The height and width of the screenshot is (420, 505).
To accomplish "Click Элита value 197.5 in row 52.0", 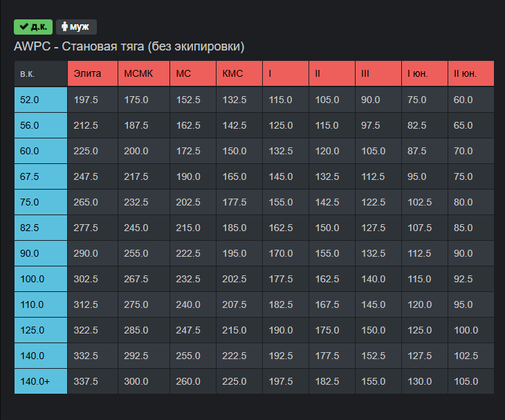I will [93, 100].
